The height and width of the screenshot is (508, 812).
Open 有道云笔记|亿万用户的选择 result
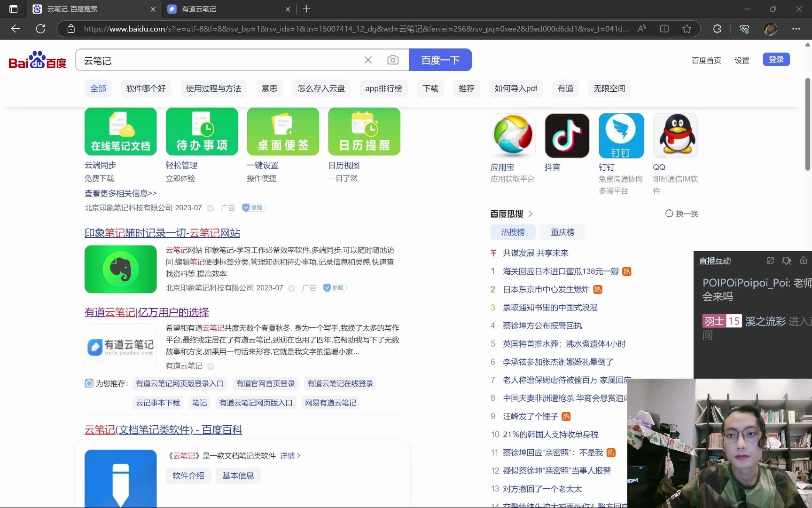pos(147,312)
